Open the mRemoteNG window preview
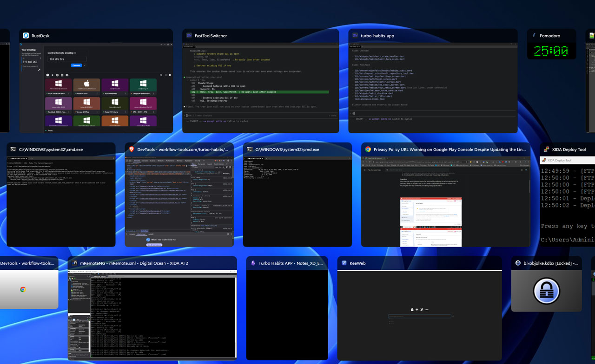The image size is (595, 364). 152,315
